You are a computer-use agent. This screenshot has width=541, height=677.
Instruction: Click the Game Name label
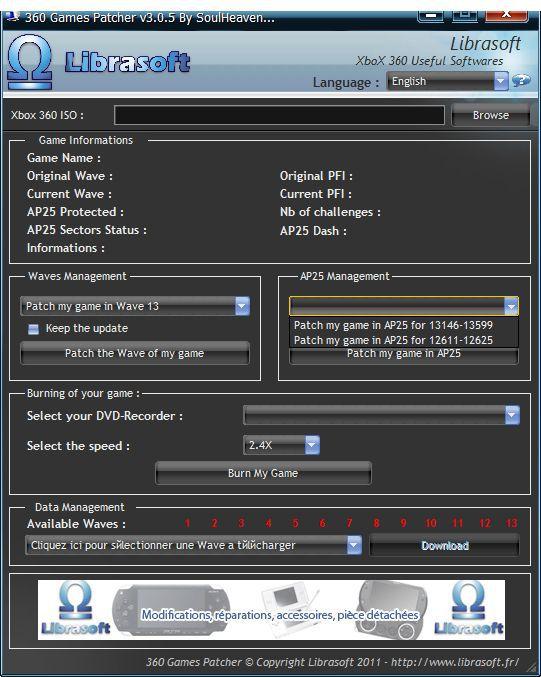click(x=64, y=158)
